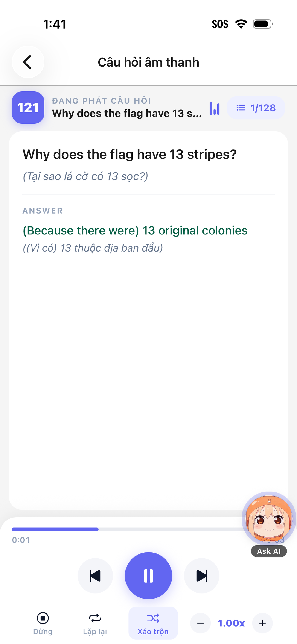Tap the 13 original colonies answer
297x644 pixels.
135,231
